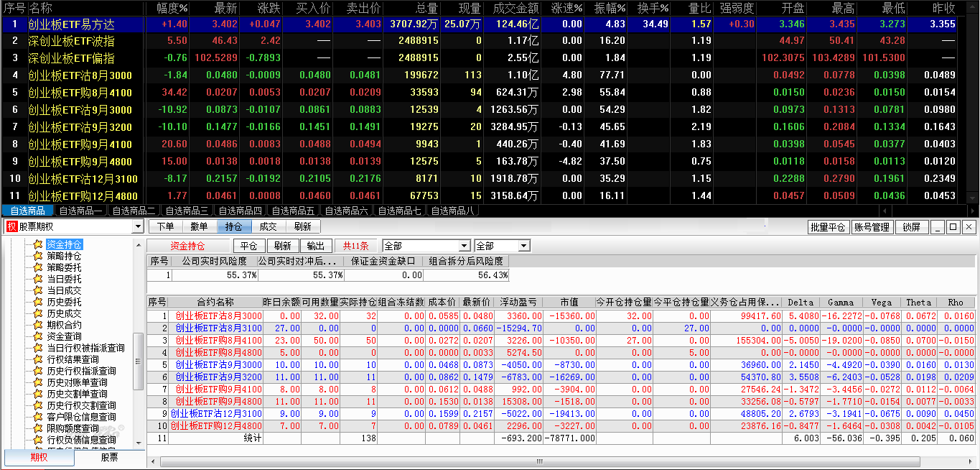The image size is (980, 470).
Task: Click the 平仓 button
Action: [248, 246]
